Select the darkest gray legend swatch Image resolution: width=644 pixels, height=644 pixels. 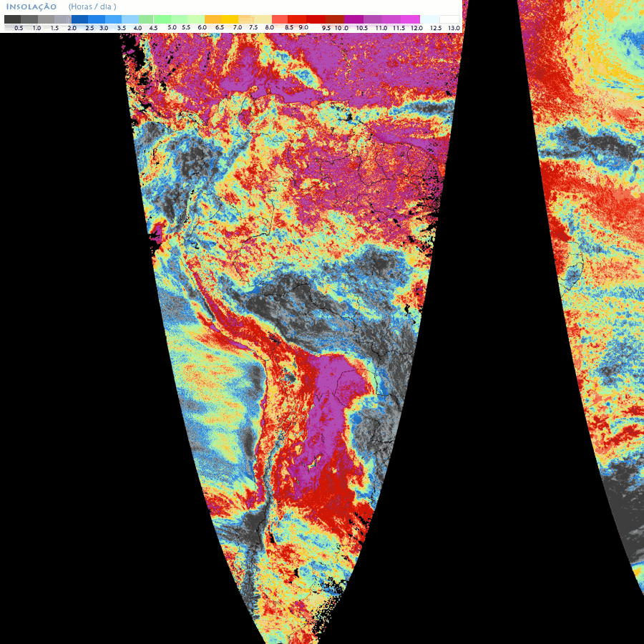click(12, 19)
